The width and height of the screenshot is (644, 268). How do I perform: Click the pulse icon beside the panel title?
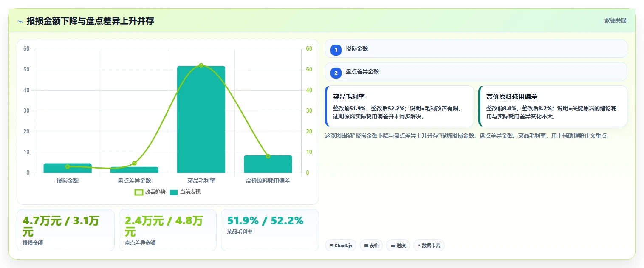click(x=20, y=21)
